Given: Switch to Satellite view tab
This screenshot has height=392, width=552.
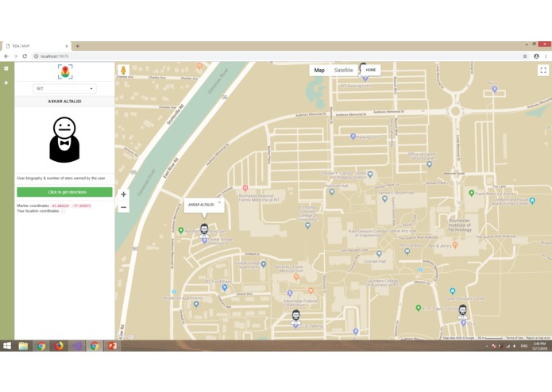Looking at the screenshot, I should [x=343, y=71].
